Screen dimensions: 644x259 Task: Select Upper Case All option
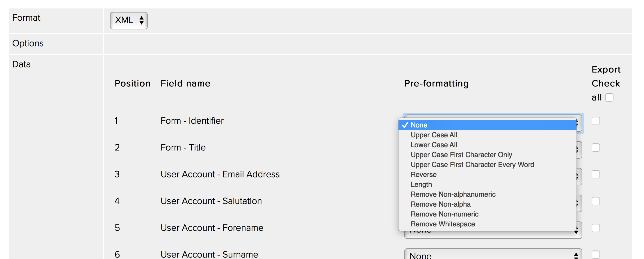tap(434, 135)
